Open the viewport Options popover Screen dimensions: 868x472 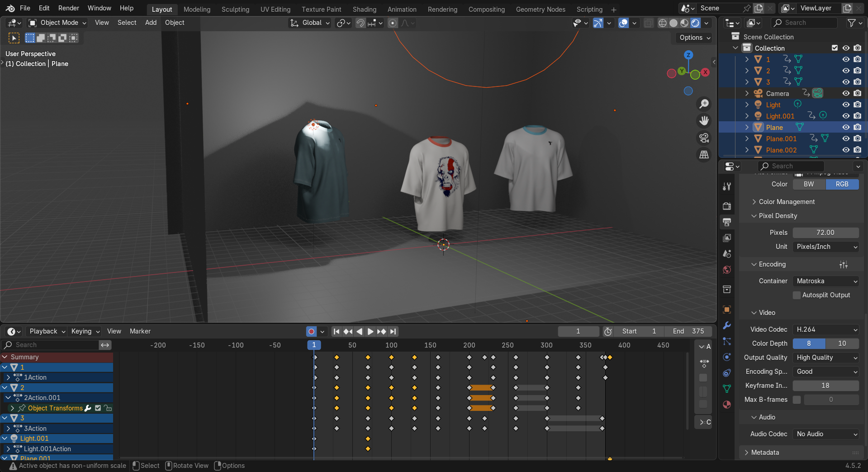(x=694, y=38)
